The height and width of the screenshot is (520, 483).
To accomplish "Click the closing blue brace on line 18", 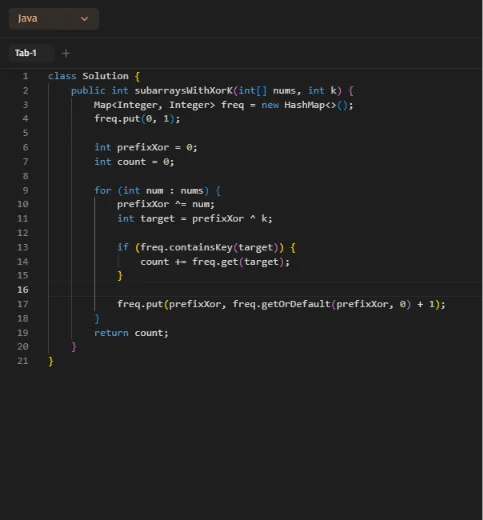I will (x=97, y=319).
